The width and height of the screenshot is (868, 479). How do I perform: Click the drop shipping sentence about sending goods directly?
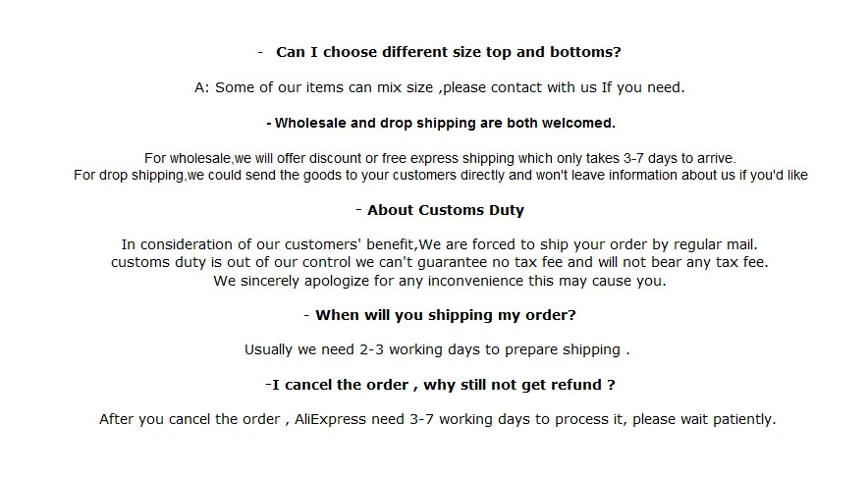click(441, 176)
